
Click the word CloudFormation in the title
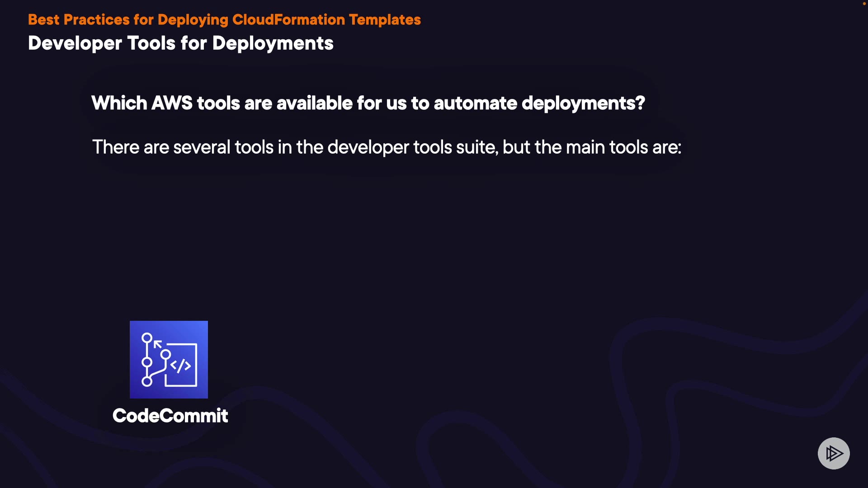pos(288,20)
